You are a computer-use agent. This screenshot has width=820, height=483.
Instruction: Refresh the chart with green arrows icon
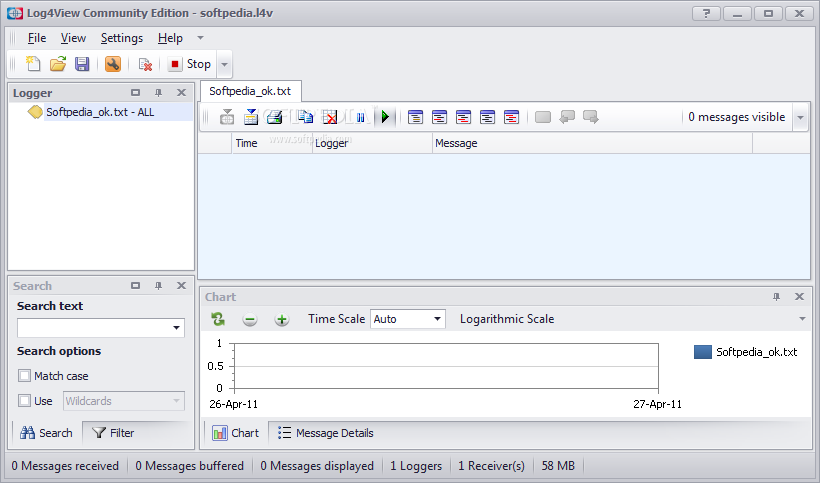[218, 319]
